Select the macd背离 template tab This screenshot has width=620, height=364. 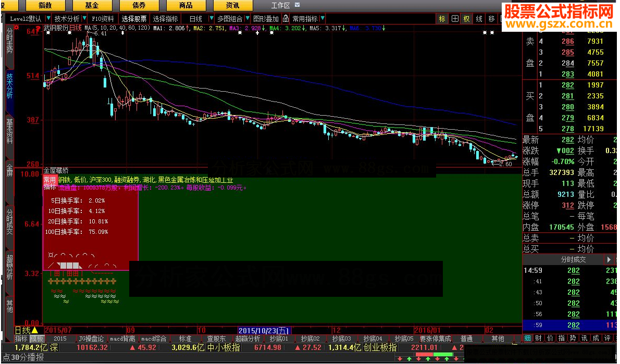pyautogui.click(x=122, y=338)
